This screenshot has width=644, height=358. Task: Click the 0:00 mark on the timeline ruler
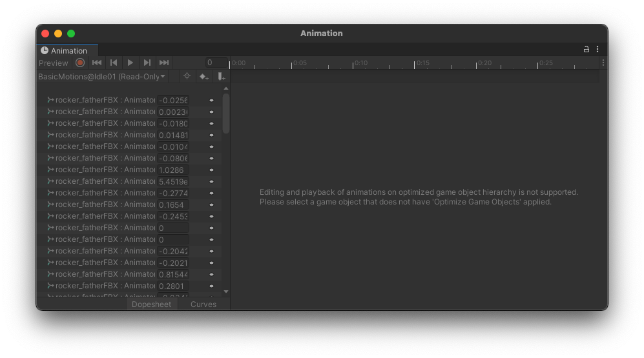click(238, 63)
